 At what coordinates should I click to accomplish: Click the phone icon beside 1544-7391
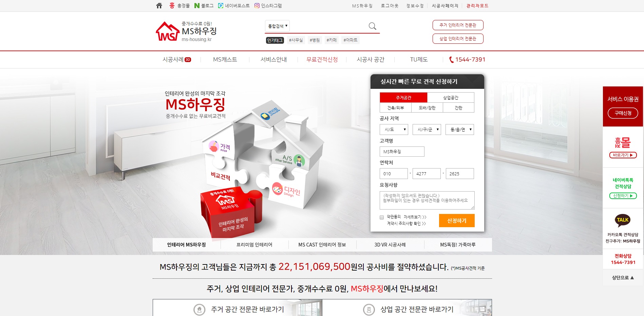pyautogui.click(x=451, y=60)
